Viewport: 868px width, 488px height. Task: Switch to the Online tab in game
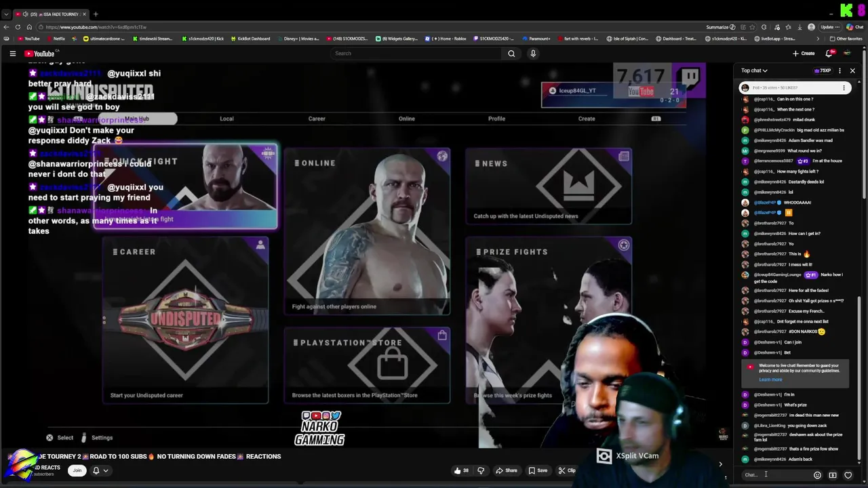pos(406,119)
